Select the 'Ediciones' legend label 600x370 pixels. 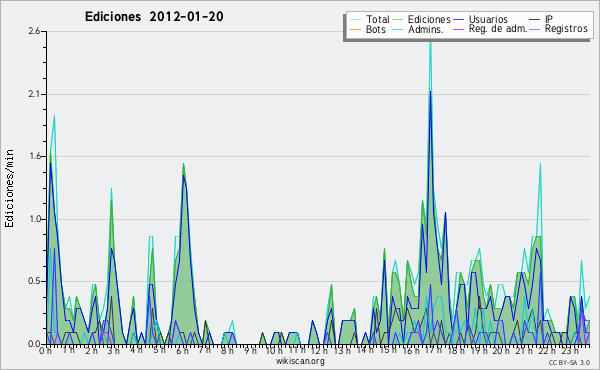pyautogui.click(x=429, y=19)
